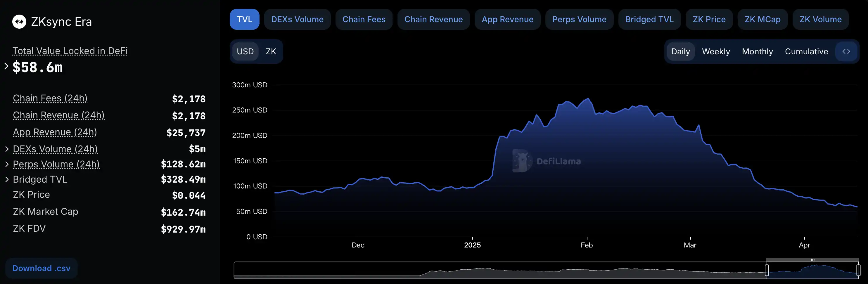Select the Weekly interval option
Image resolution: width=868 pixels, height=284 pixels.
click(x=716, y=51)
